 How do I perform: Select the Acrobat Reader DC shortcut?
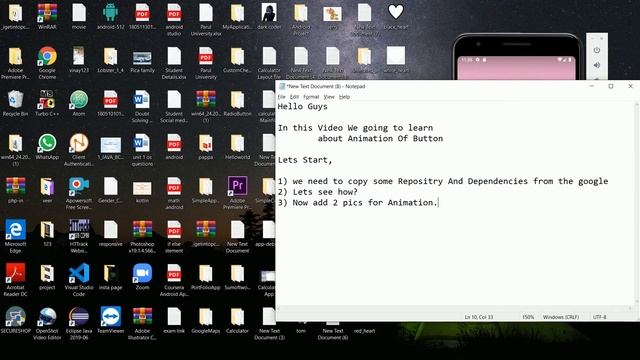click(15, 280)
